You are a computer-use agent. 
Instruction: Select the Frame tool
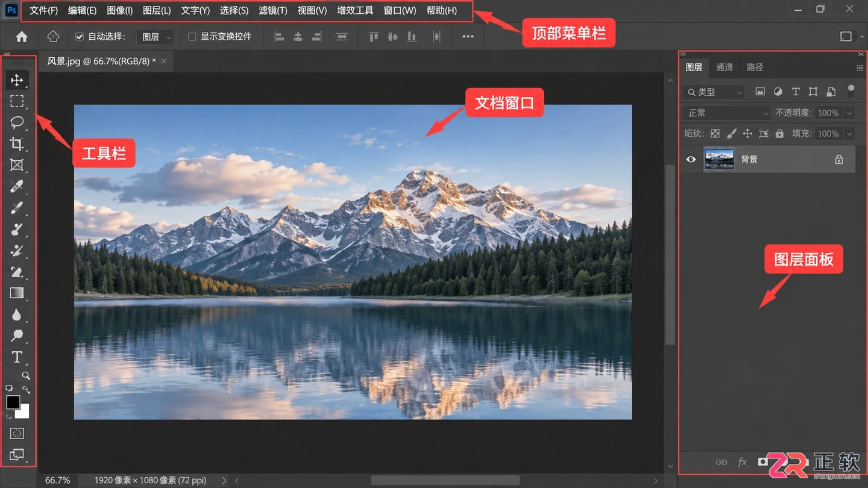click(x=17, y=165)
